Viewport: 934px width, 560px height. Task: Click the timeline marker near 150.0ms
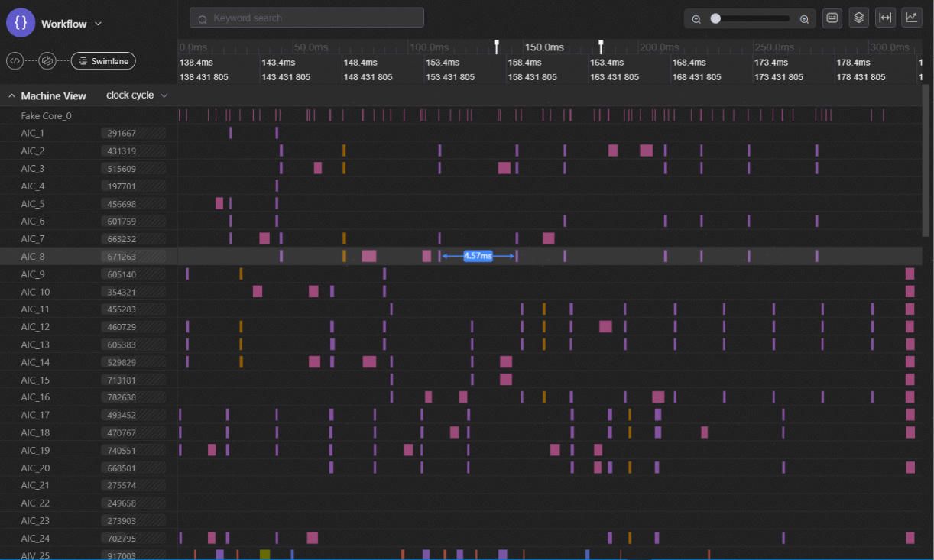tap(497, 46)
